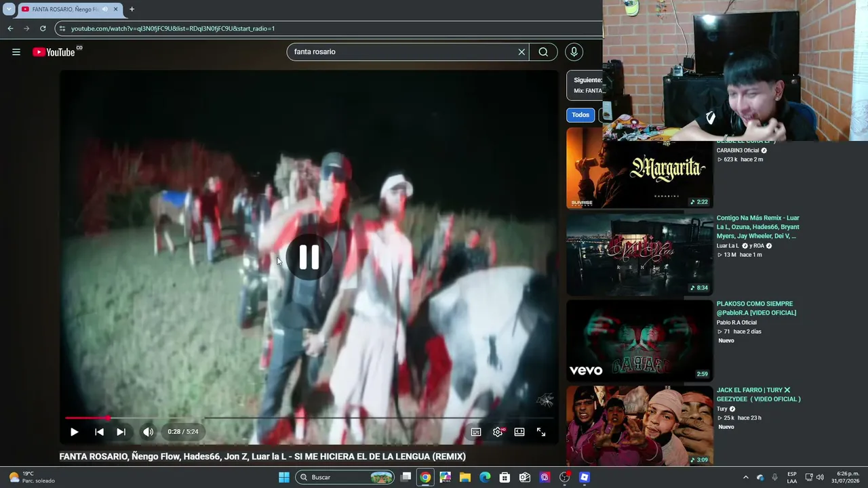Open the weather widget showing 19°C

click(x=31, y=477)
